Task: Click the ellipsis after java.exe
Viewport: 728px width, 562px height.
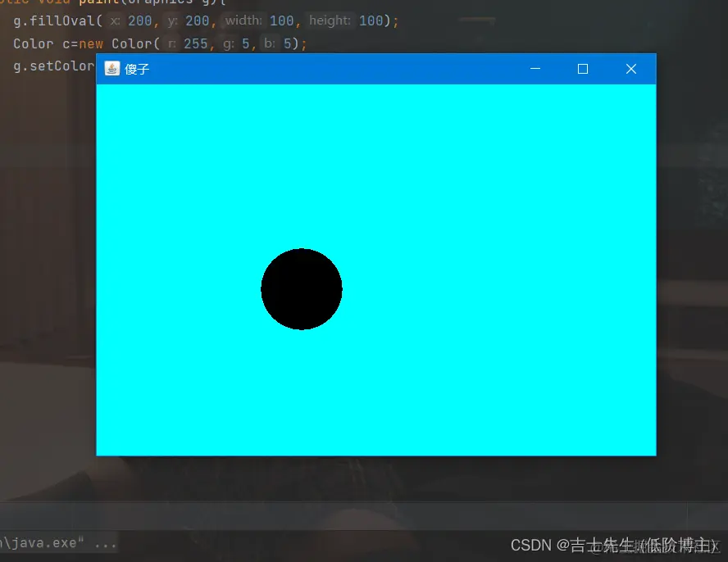Action: click(107, 542)
